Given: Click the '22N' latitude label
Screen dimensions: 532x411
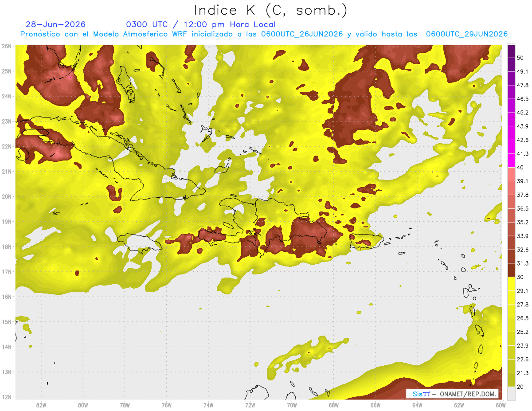Looking at the screenshot, I should [x=6, y=146].
